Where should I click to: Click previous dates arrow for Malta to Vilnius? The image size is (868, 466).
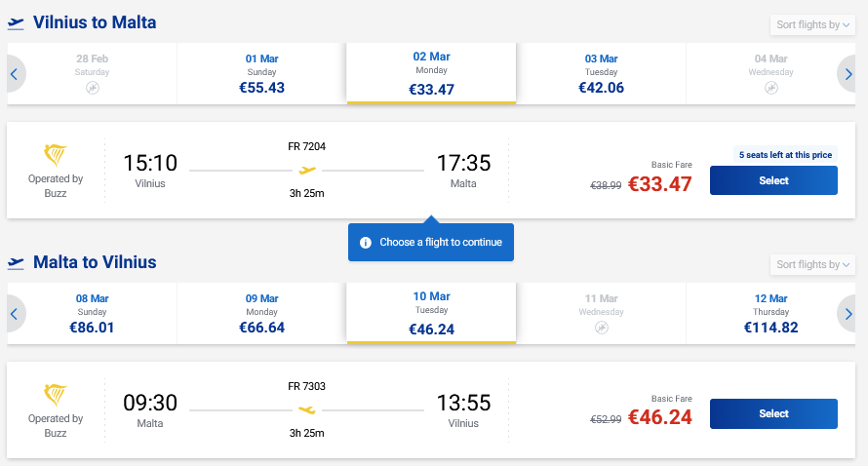pyautogui.click(x=14, y=313)
